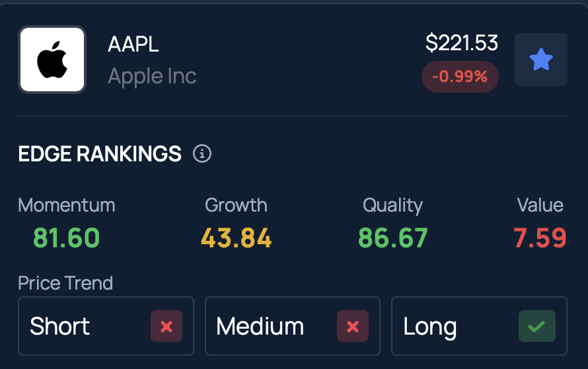Viewport: 588px width, 369px height.
Task: Click the Price Trend label
Action: tap(65, 283)
